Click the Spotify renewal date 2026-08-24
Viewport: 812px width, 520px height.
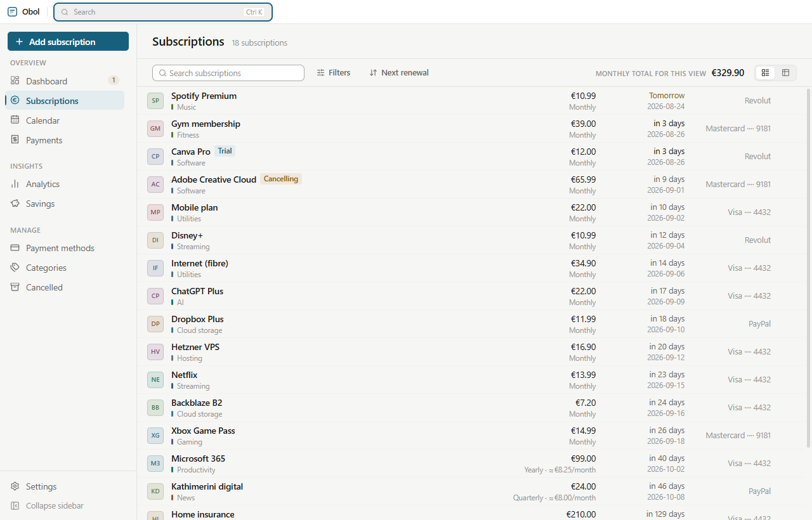pos(666,107)
